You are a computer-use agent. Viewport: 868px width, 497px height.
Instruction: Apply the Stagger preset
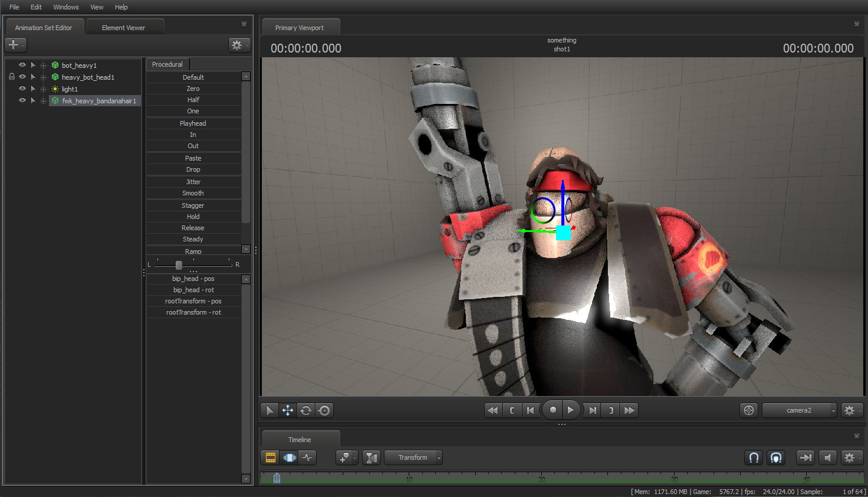tap(193, 205)
